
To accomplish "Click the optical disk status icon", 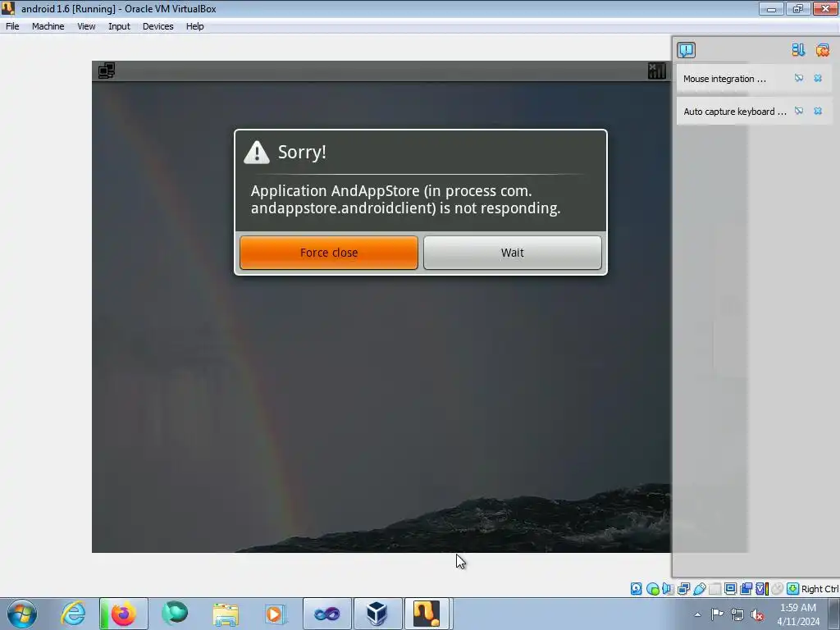I will point(652,589).
